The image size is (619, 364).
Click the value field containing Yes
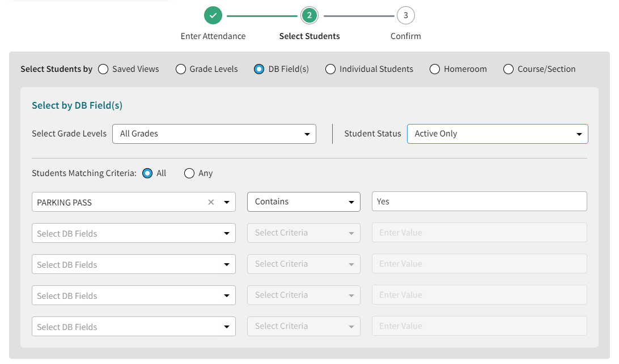tap(479, 201)
